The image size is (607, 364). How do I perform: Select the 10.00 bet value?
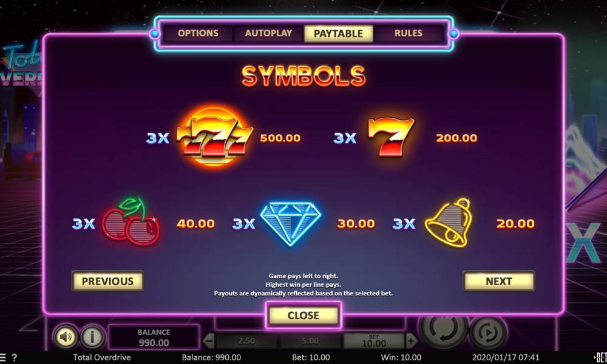point(373,341)
